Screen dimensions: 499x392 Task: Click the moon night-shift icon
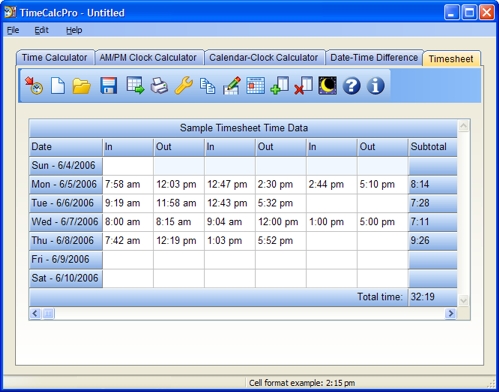pos(327,86)
